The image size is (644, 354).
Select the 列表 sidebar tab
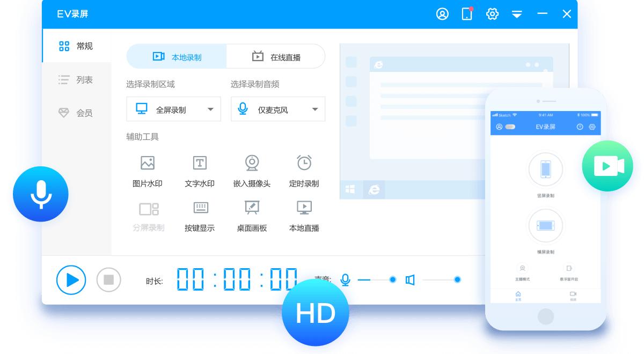(76, 80)
